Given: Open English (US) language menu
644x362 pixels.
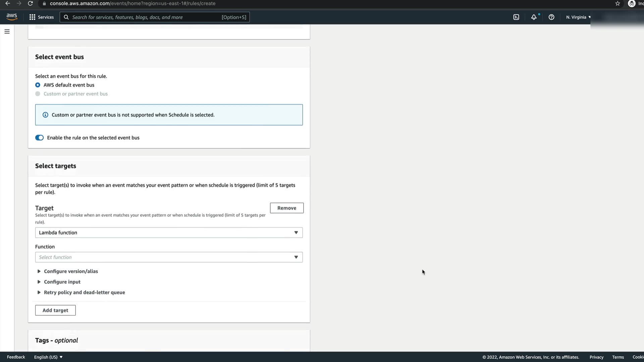Looking at the screenshot, I should point(48,357).
